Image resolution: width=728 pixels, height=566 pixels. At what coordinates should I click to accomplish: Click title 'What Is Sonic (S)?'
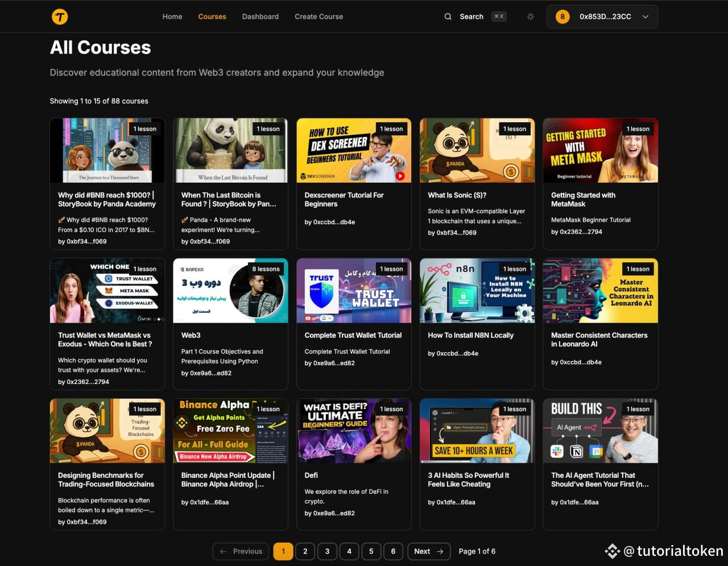[457, 195]
